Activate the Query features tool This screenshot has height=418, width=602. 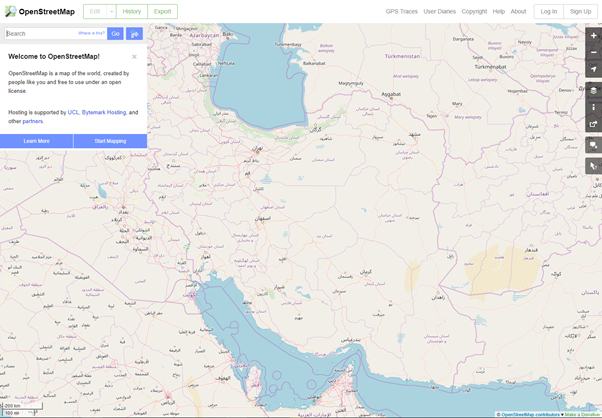[594, 166]
